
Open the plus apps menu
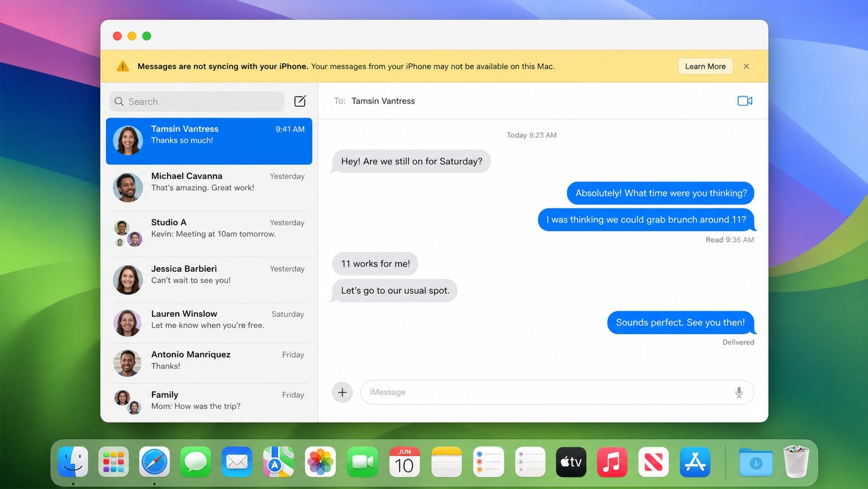click(342, 392)
